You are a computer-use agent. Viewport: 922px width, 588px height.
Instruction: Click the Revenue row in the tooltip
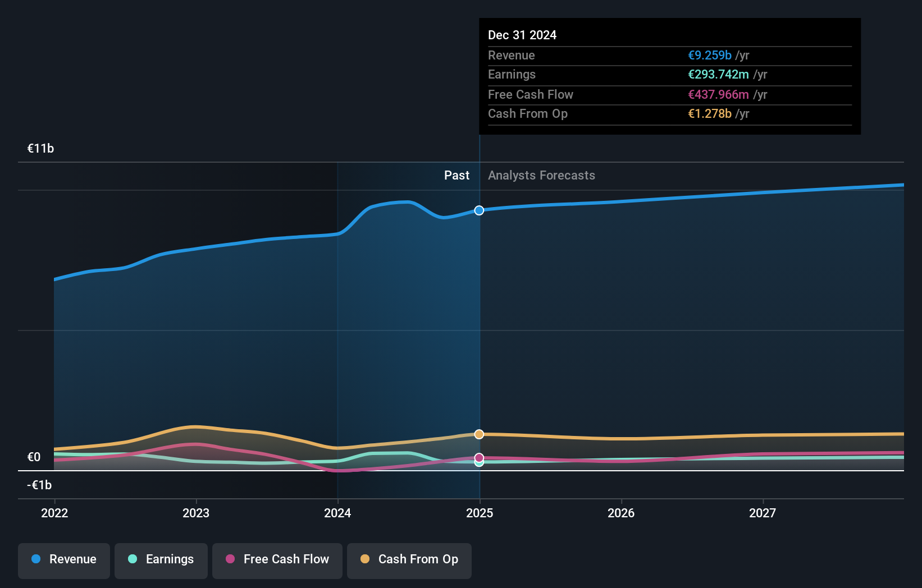click(x=618, y=55)
